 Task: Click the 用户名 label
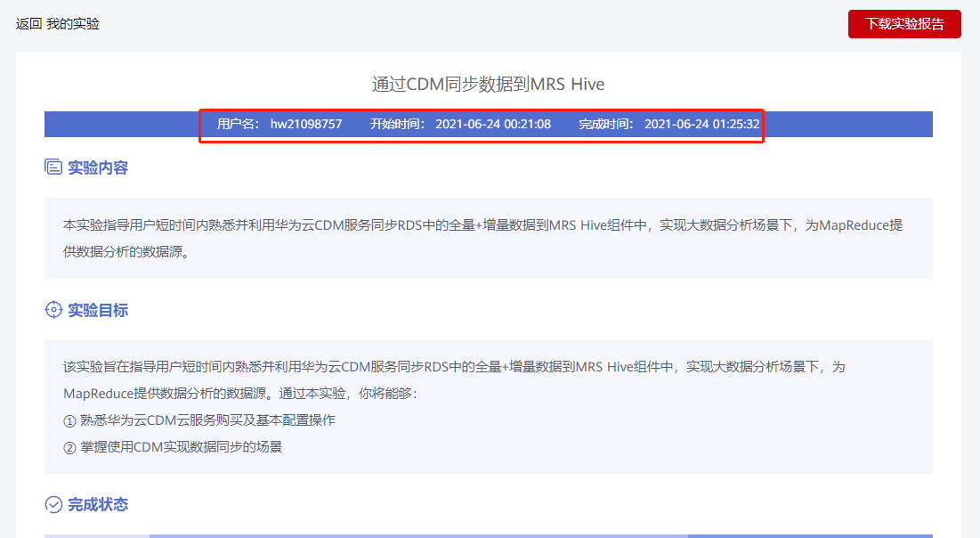coord(238,124)
